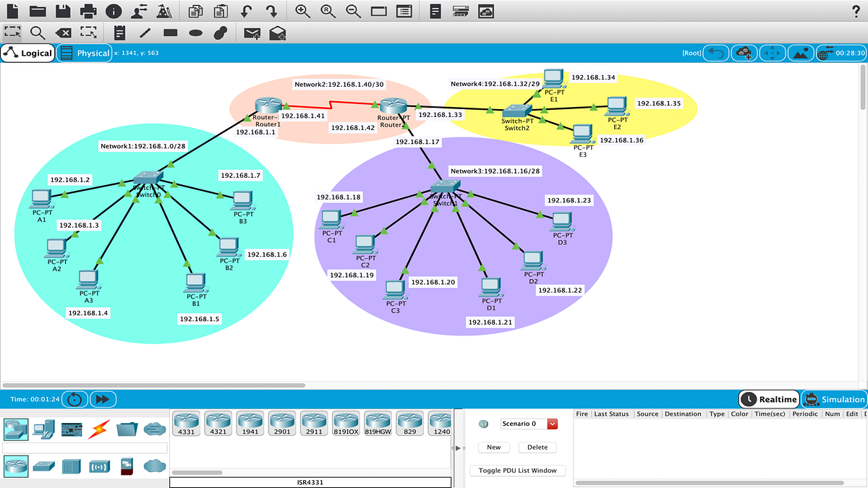Screen dimensions: 868x488
Task: Click the Fast Forward Time button
Action: pyautogui.click(x=103, y=398)
